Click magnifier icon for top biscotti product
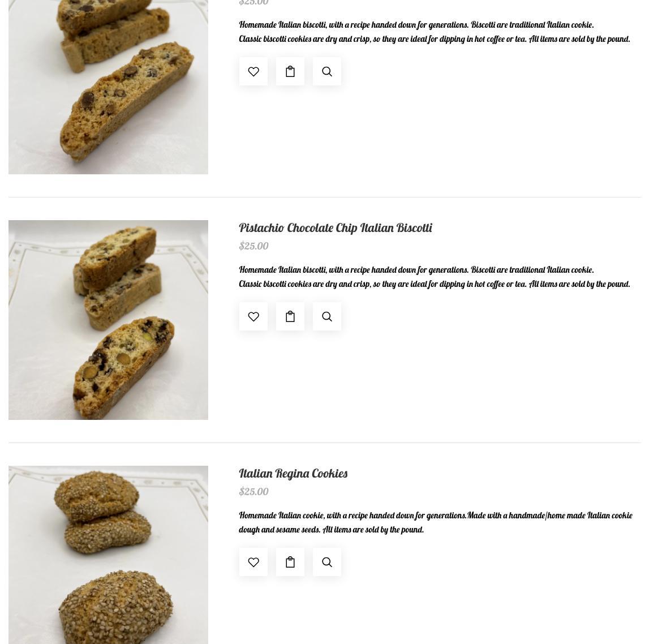The width and height of the screenshot is (662, 644). [327, 71]
